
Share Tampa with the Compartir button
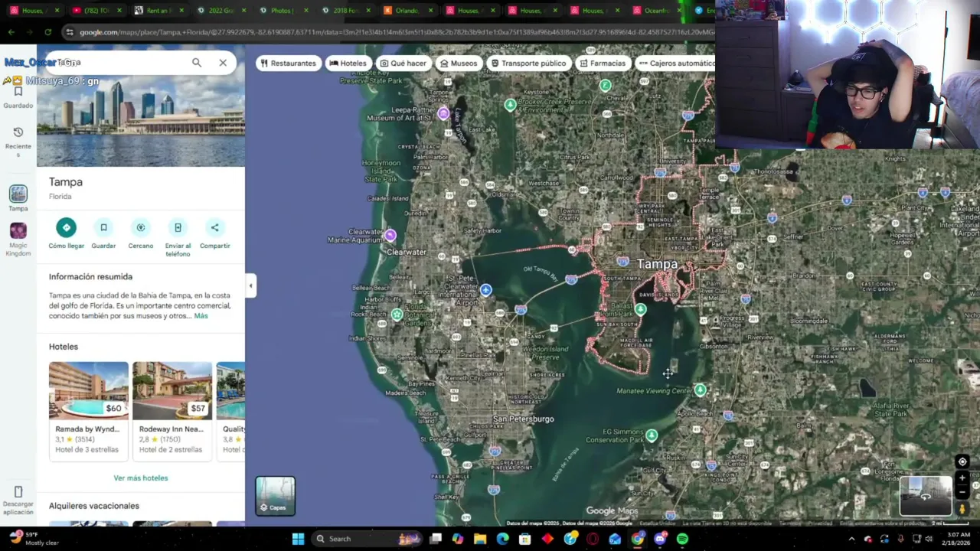tap(214, 233)
